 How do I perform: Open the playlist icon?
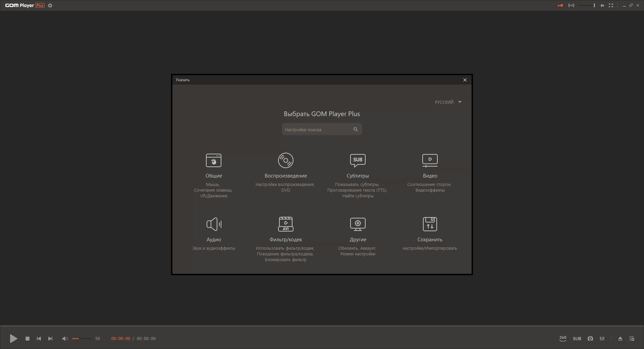[632, 339]
